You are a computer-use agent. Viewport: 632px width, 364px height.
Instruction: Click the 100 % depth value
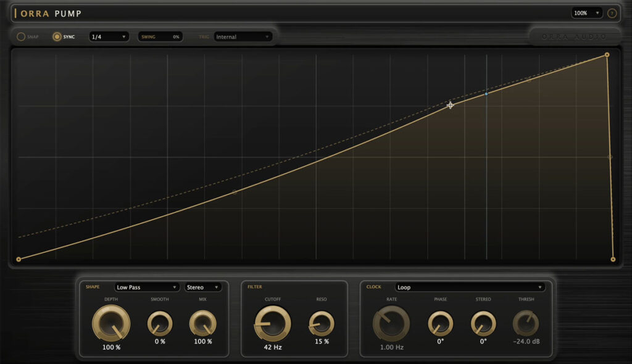pos(111,347)
